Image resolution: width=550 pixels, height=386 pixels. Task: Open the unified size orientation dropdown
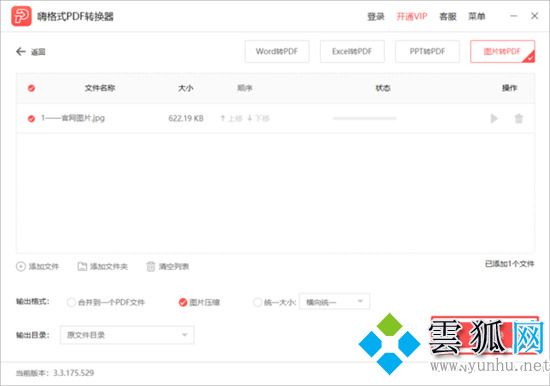pos(334,301)
